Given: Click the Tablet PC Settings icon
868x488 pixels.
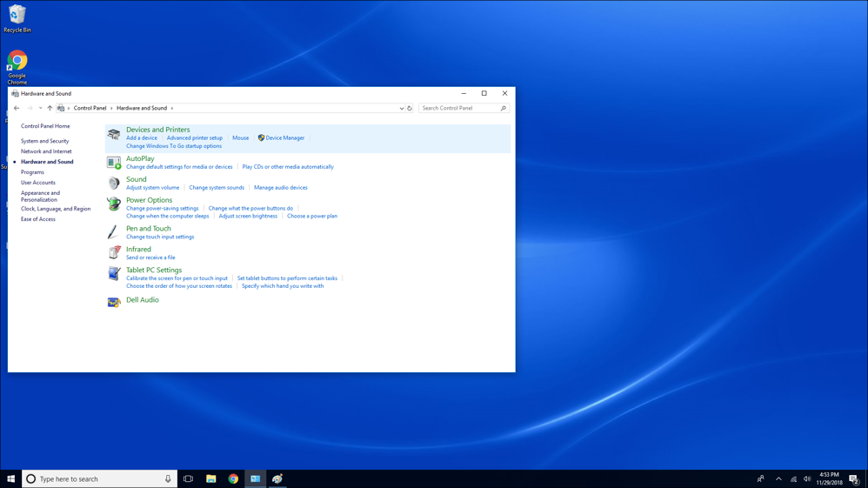Looking at the screenshot, I should click(x=114, y=274).
